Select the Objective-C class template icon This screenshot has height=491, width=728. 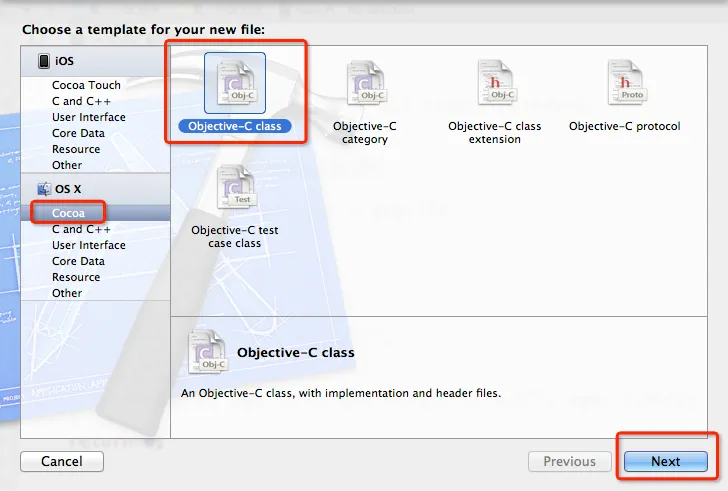(x=235, y=83)
